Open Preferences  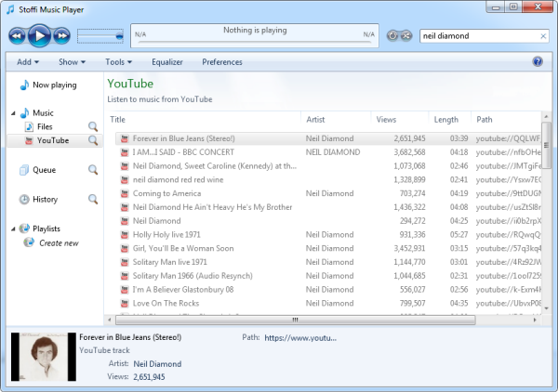click(x=222, y=62)
